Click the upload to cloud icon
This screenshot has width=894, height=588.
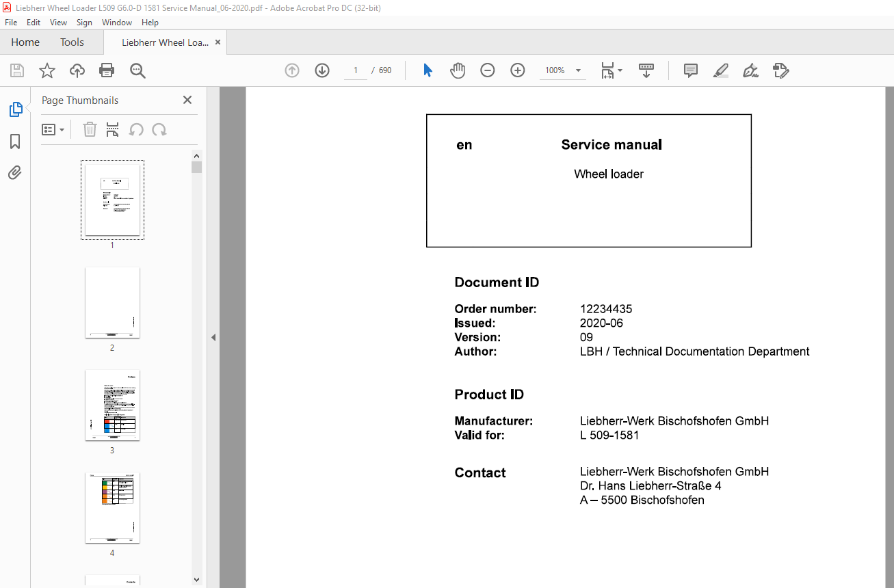(x=77, y=70)
